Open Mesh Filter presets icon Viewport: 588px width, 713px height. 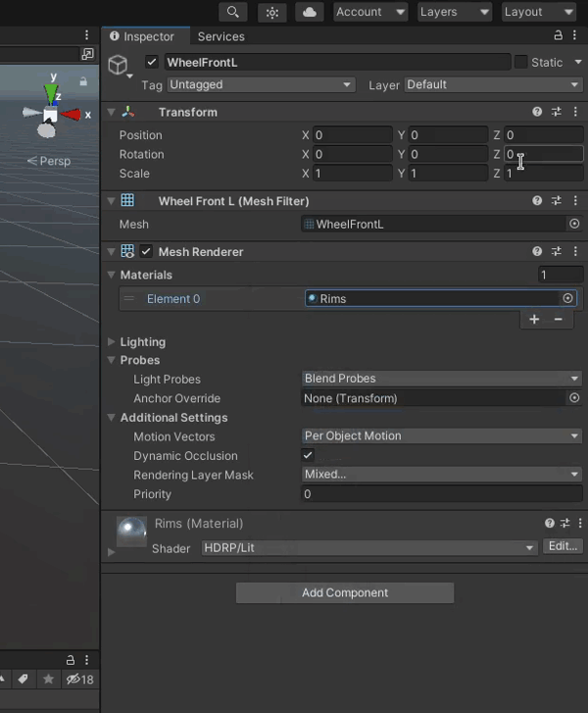point(557,201)
